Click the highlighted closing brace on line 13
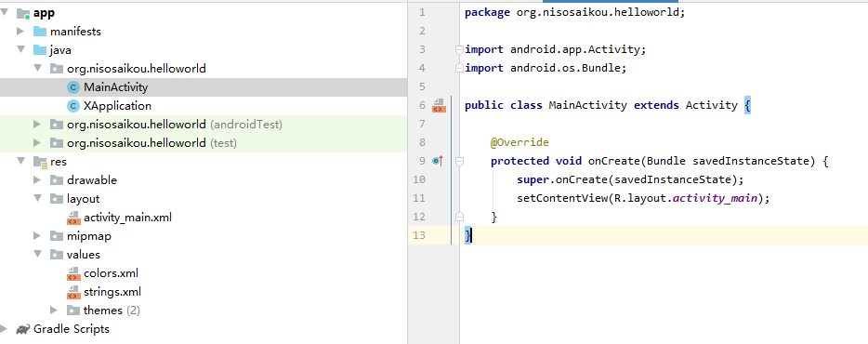This screenshot has width=868, height=344. tap(467, 235)
